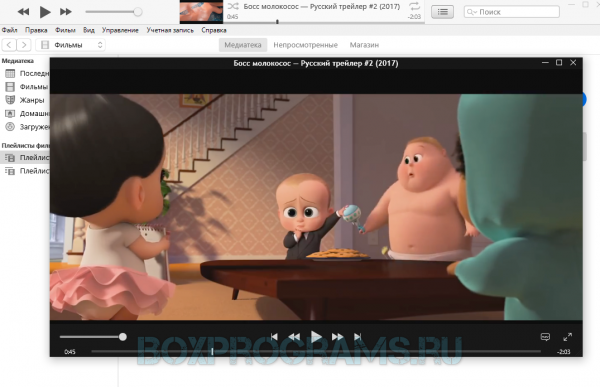The height and width of the screenshot is (387, 600).
Task: Open the Управление menu
Action: [x=120, y=30]
